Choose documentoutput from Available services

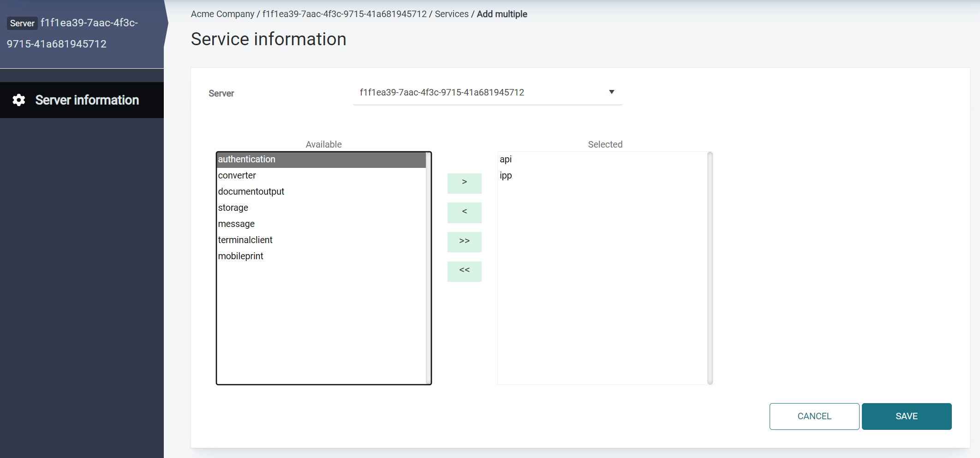point(251,192)
